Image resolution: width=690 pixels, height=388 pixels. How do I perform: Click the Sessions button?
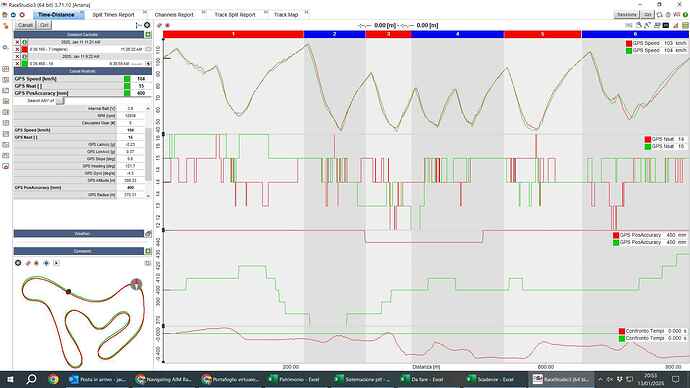coord(627,15)
